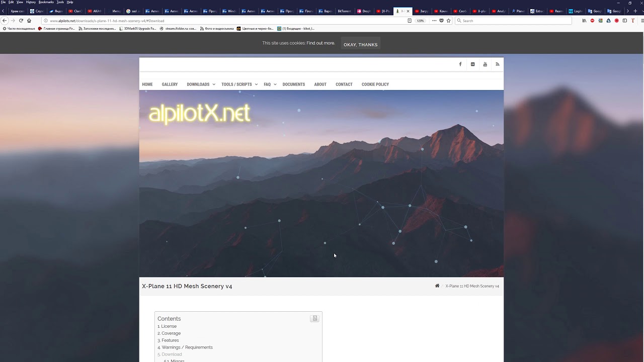Open the Bookmarks menu
Viewport: 644px width, 362px height.
coord(46,2)
